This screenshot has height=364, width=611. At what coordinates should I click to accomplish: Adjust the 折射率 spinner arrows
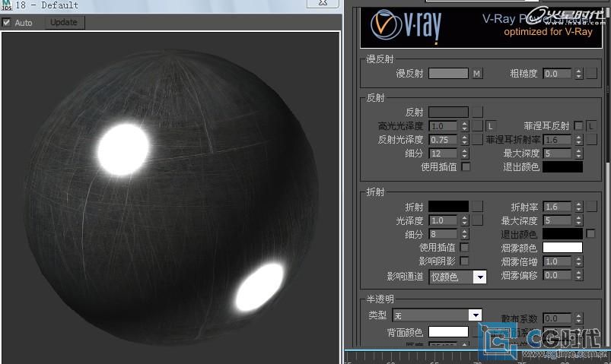point(578,207)
